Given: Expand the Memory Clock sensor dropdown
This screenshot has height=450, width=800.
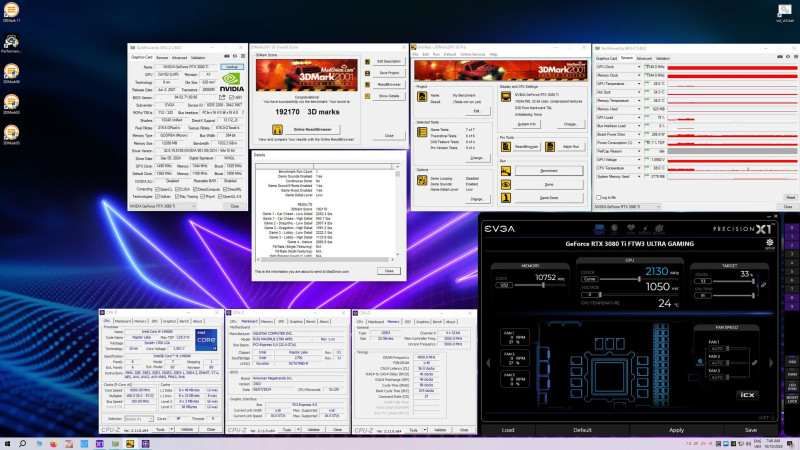Looking at the screenshot, I should pyautogui.click(x=639, y=76).
